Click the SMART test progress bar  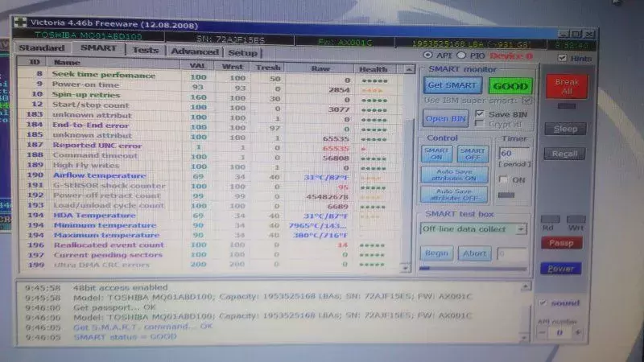(x=473, y=269)
